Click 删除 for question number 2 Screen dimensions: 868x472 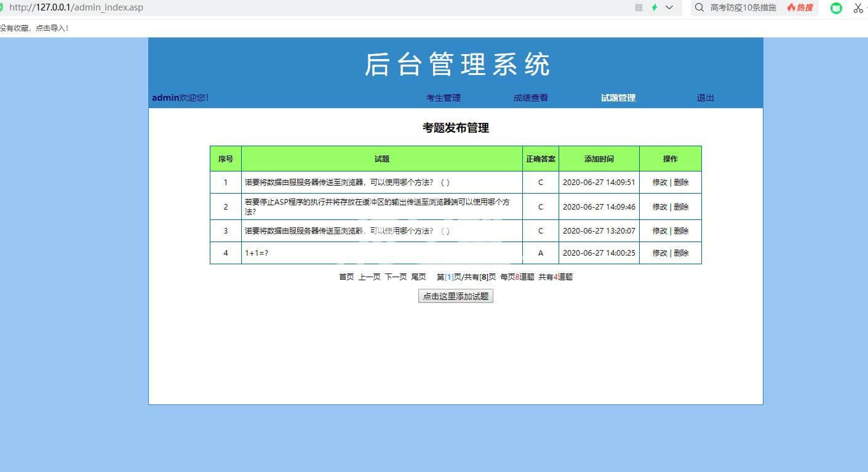tap(681, 207)
